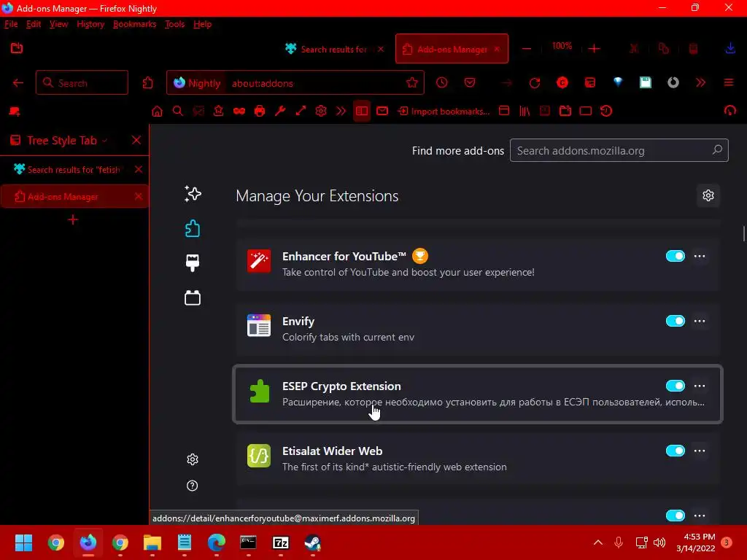747x560 pixels.
Task: Click the Search addons.mozilla.org field
Action: pyautogui.click(x=619, y=150)
